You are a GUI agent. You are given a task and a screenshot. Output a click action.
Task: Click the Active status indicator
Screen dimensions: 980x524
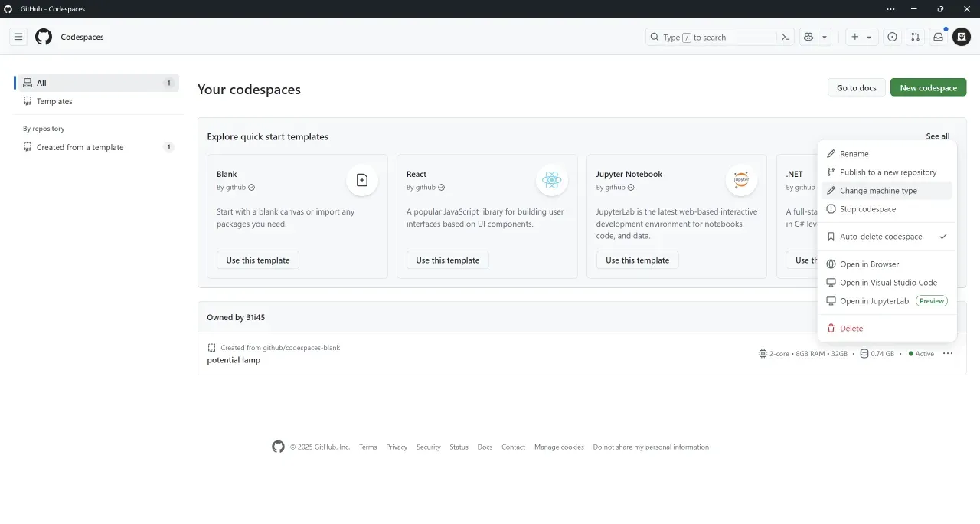tap(921, 354)
